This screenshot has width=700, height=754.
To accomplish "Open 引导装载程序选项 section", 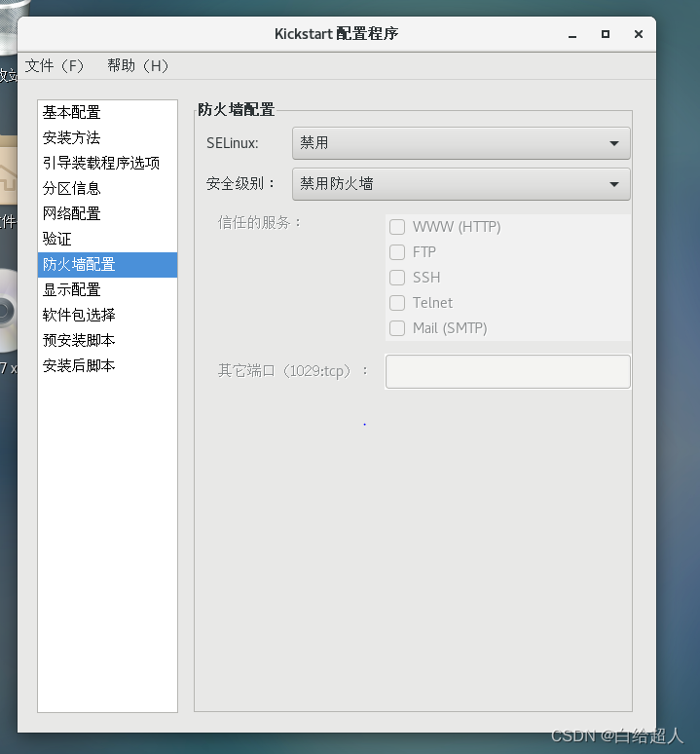I will 108,164.
